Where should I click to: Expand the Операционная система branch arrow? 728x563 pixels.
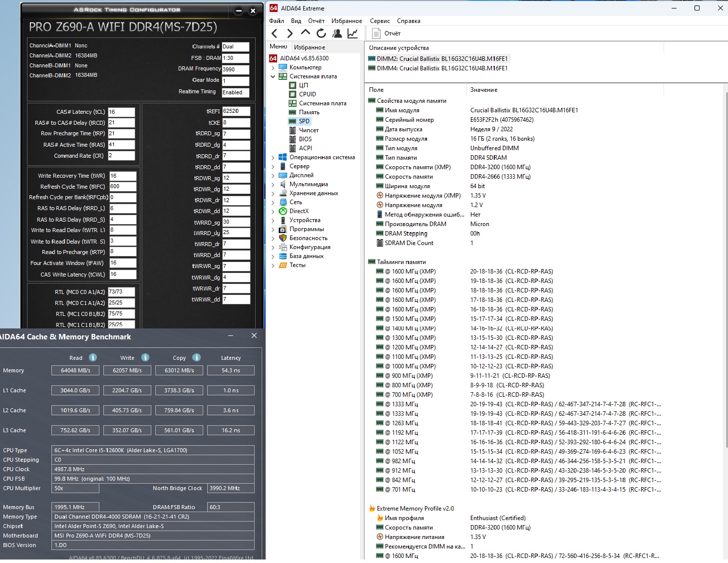coord(273,157)
